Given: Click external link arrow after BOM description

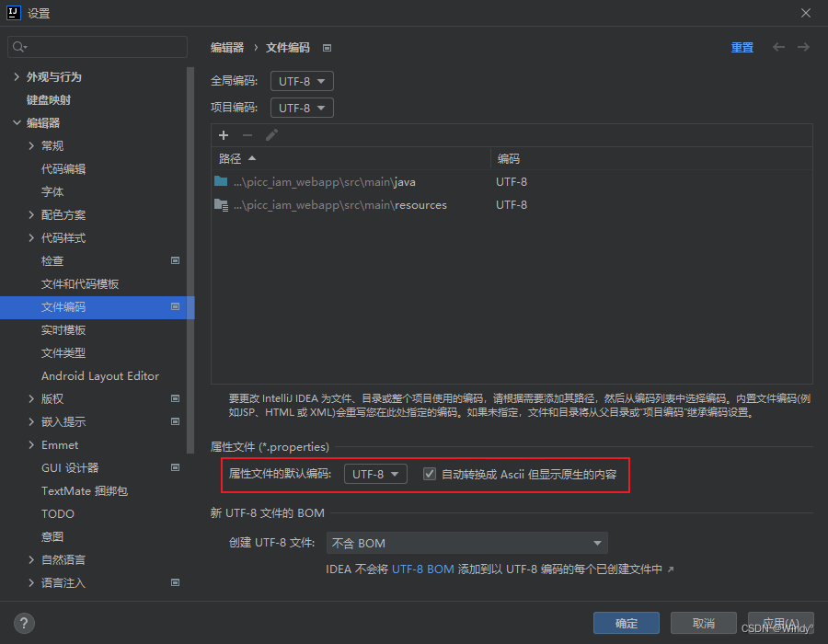Looking at the screenshot, I should pos(671,569).
